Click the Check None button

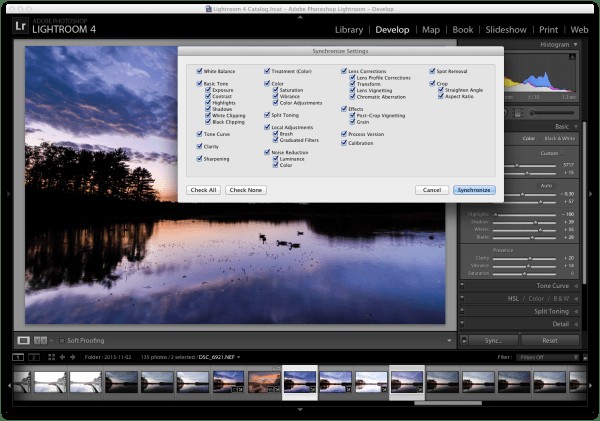(246, 190)
